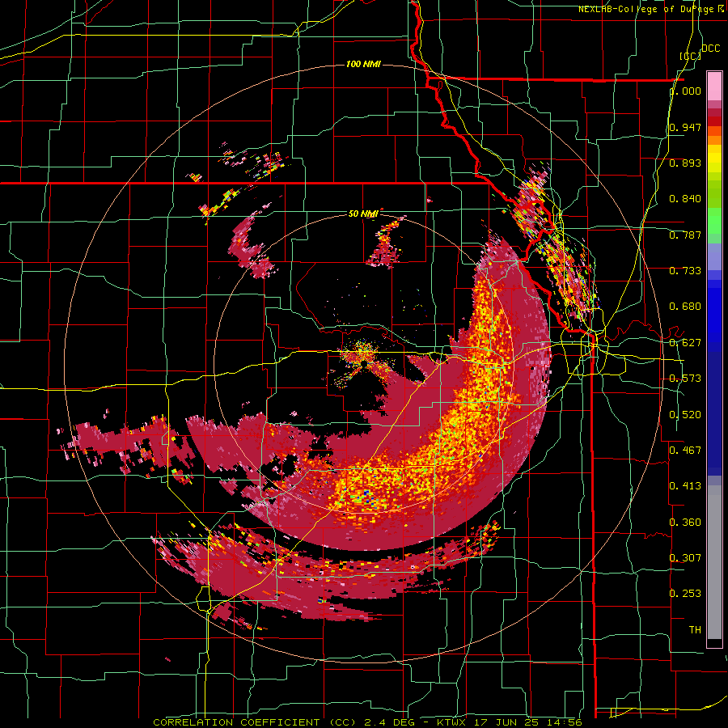This screenshot has width=728, height=728.
Task: Click the 0.627 scale value
Action: point(685,343)
